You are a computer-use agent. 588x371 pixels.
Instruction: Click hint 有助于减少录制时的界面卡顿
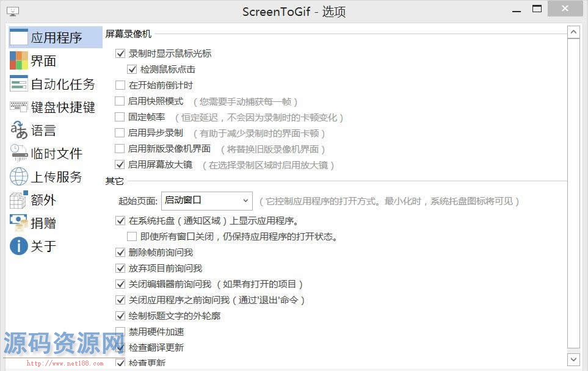(x=259, y=134)
